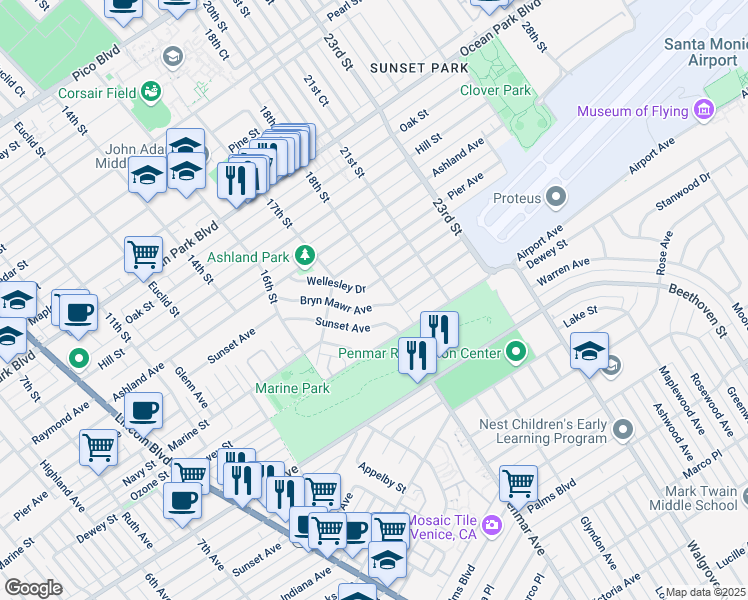Select the green pin near Hill St
The image size is (748, 600).
click(79, 358)
